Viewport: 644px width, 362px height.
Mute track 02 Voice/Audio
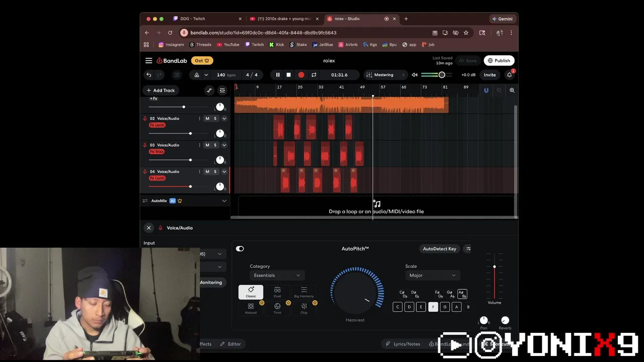207,119
